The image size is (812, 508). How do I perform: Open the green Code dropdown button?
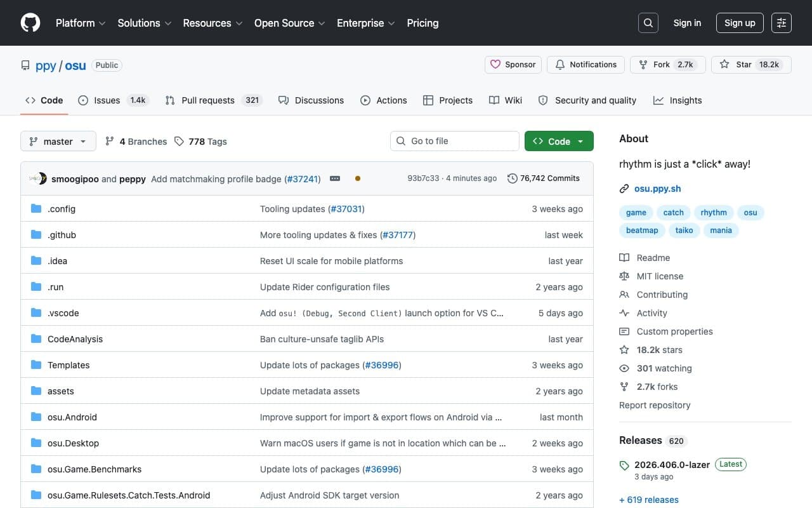point(559,141)
